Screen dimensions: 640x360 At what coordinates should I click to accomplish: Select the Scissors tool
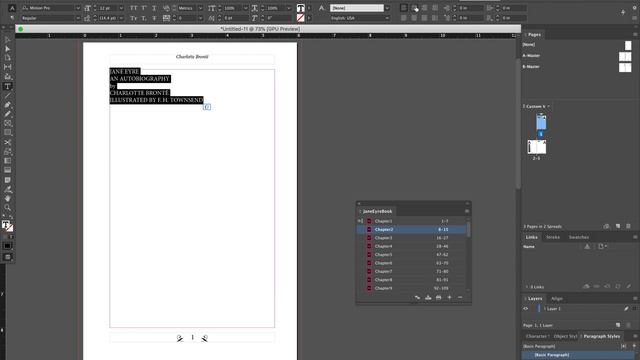[x=7, y=142]
